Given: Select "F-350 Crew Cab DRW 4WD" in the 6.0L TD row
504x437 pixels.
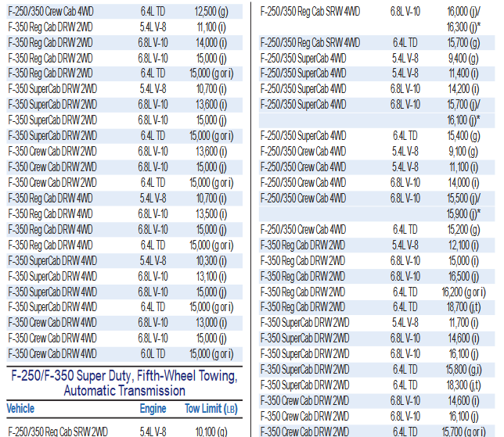Looking at the screenshot, I should click(x=52, y=354).
